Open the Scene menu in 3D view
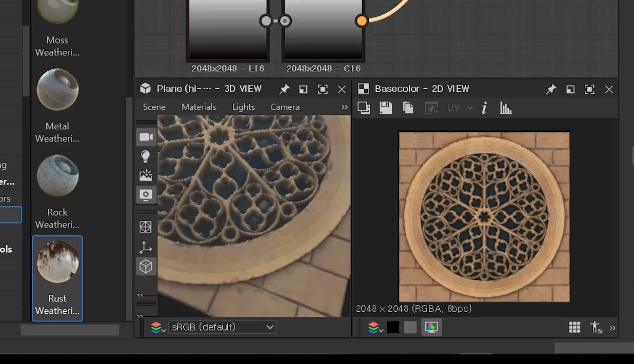Screen dimensions: 634x364 tap(154, 107)
